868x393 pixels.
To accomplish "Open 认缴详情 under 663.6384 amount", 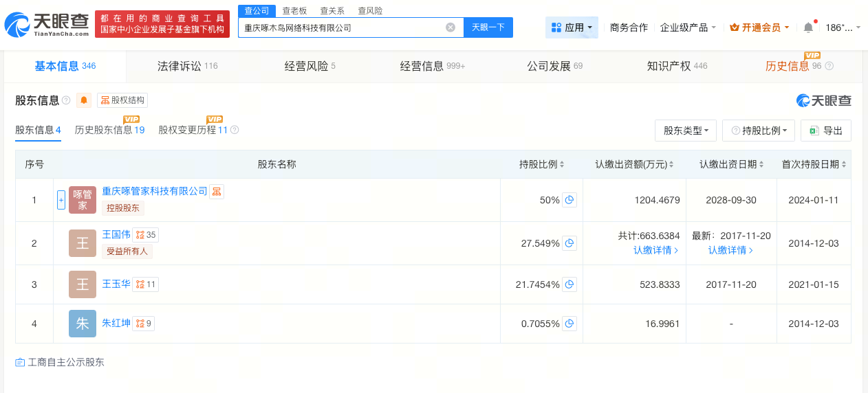I will point(656,250).
